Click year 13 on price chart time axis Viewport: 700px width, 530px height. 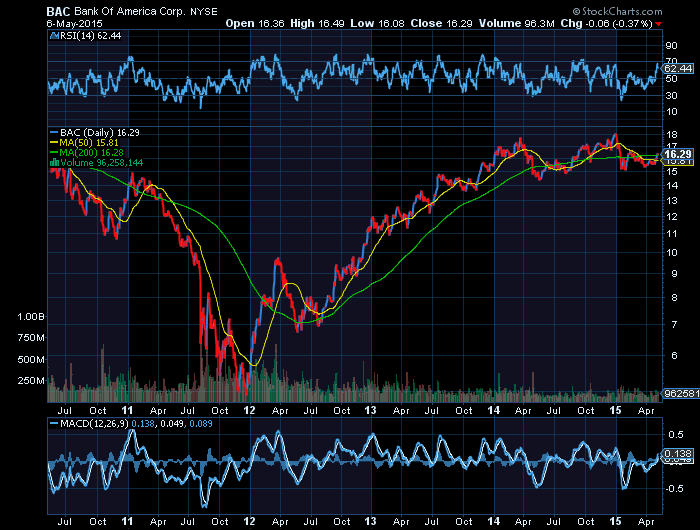pyautogui.click(x=371, y=410)
